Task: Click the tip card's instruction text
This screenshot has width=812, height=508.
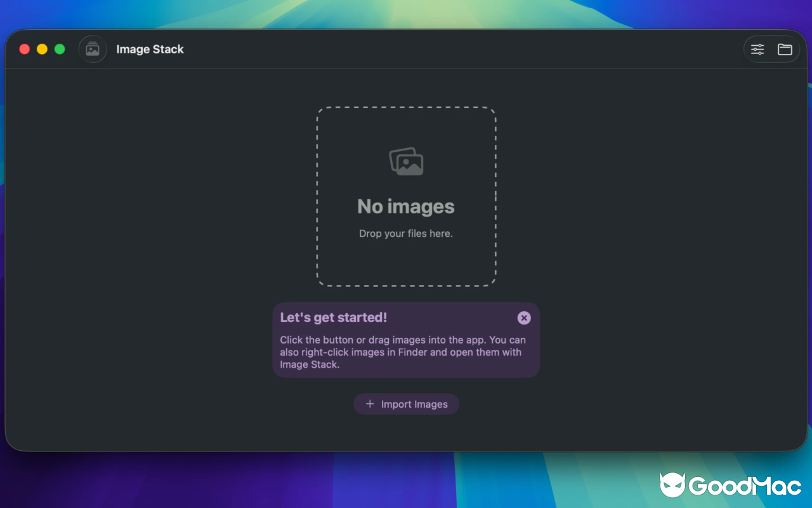Action: pyautogui.click(x=403, y=352)
